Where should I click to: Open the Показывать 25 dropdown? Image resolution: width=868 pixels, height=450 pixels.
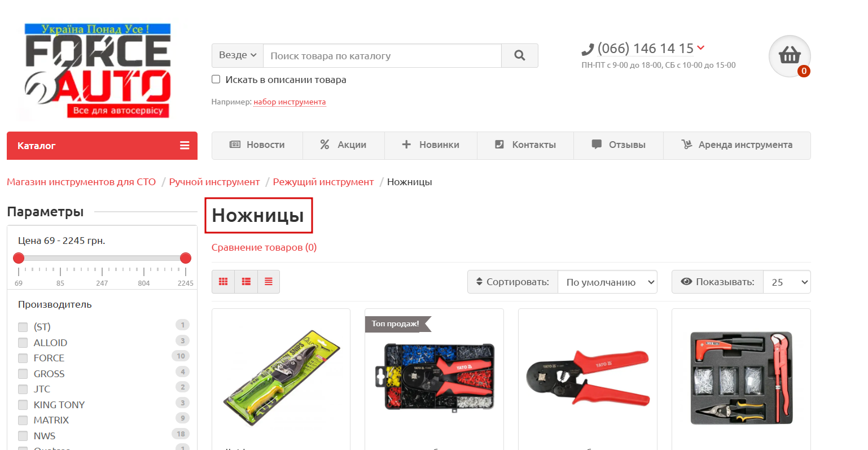(787, 282)
